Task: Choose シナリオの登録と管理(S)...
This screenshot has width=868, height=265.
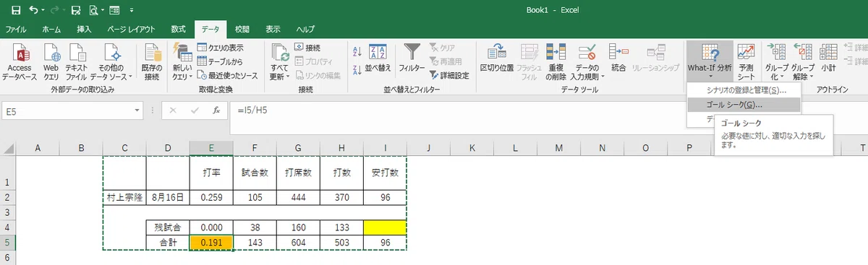Action: (744, 90)
